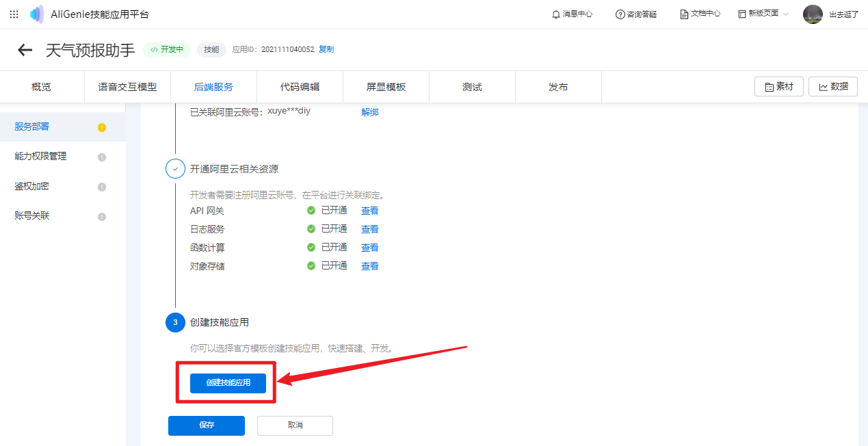
Task: Click the gray status dot beside 能力权限管理
Action: (x=102, y=157)
